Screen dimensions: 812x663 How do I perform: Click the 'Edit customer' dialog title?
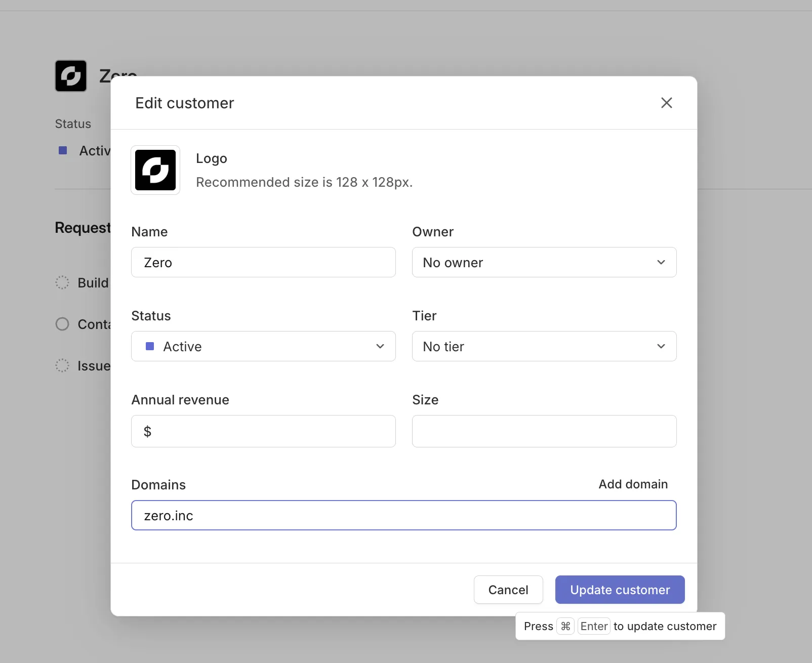(x=185, y=103)
